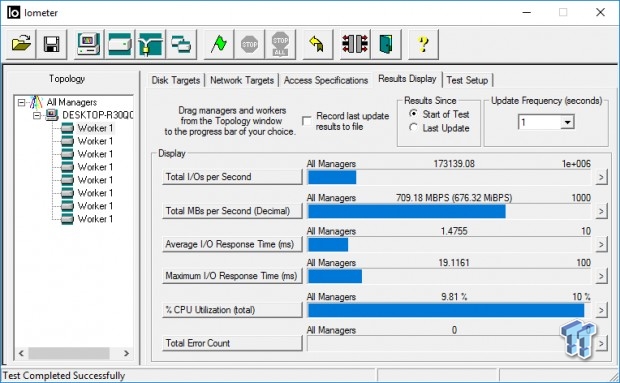Click Maximum I/O Response Time (ms) button

click(x=232, y=276)
